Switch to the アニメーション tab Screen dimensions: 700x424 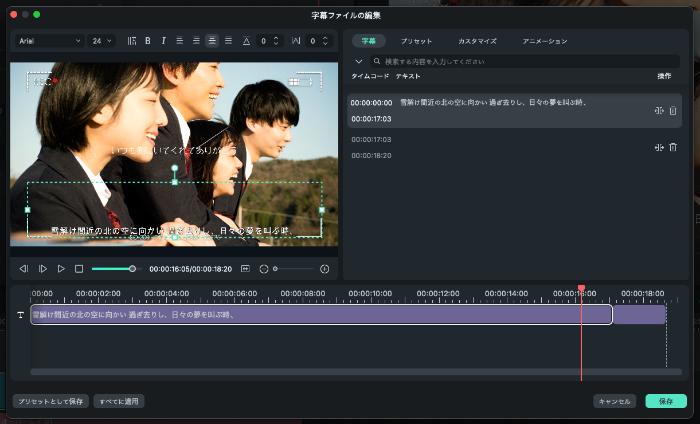(x=545, y=41)
